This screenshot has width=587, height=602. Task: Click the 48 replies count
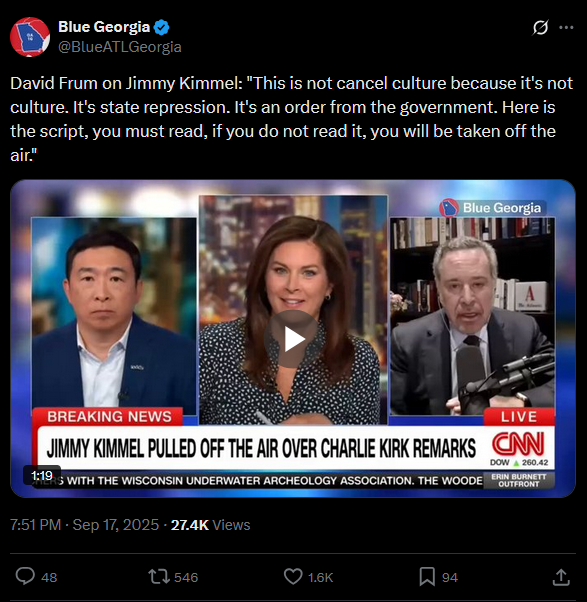pyautogui.click(x=49, y=577)
